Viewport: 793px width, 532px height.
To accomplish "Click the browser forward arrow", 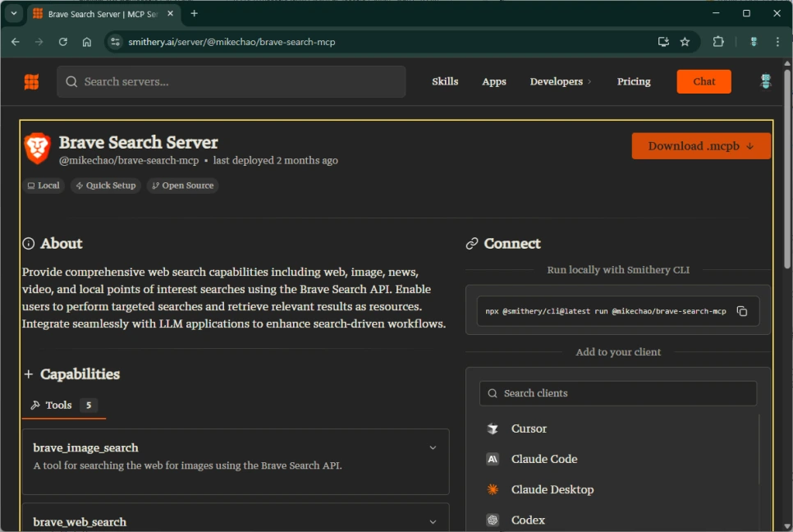I will point(39,42).
